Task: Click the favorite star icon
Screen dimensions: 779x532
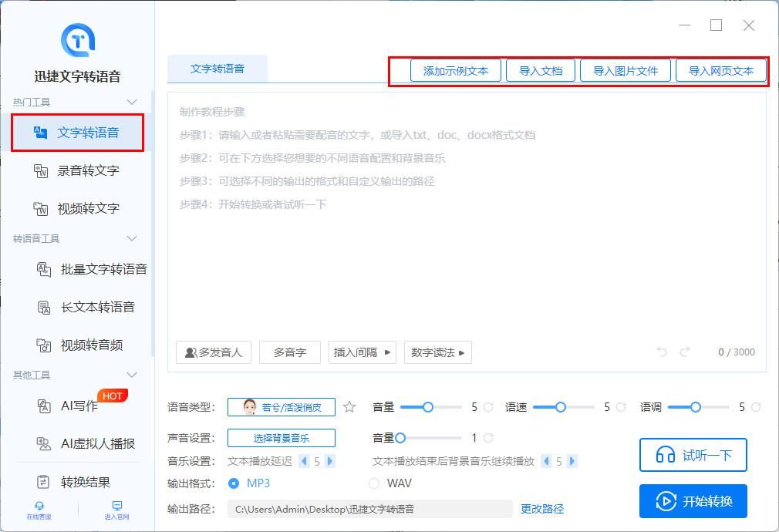Action: tap(349, 407)
